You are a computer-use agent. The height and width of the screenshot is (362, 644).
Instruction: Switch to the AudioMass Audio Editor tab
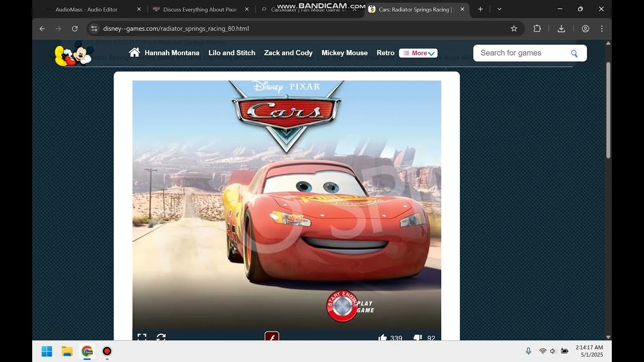coord(86,9)
